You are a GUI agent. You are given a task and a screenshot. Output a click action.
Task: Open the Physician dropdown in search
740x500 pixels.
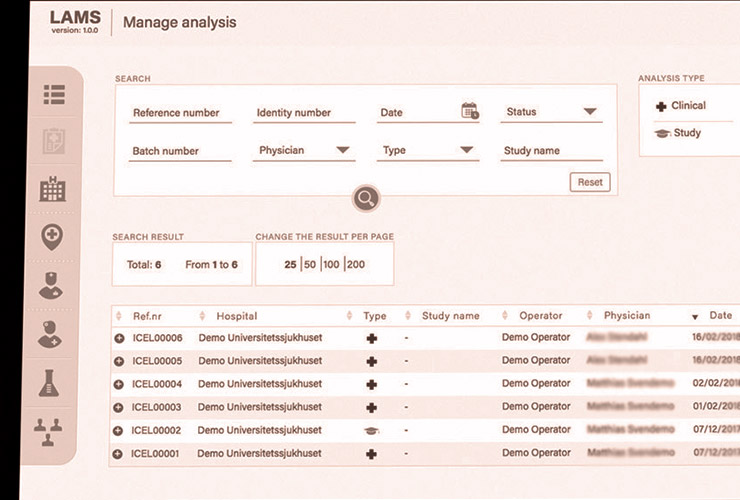[304, 150]
